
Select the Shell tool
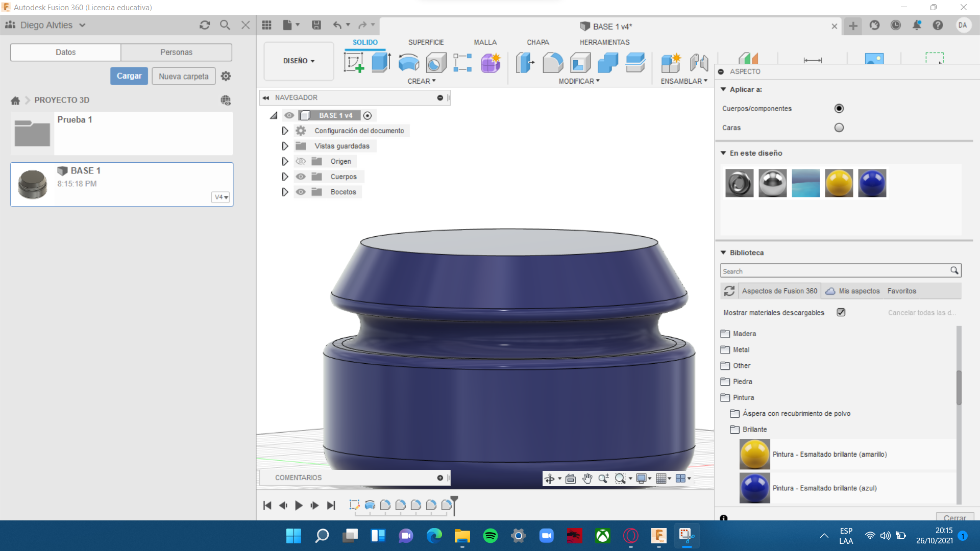(x=580, y=63)
